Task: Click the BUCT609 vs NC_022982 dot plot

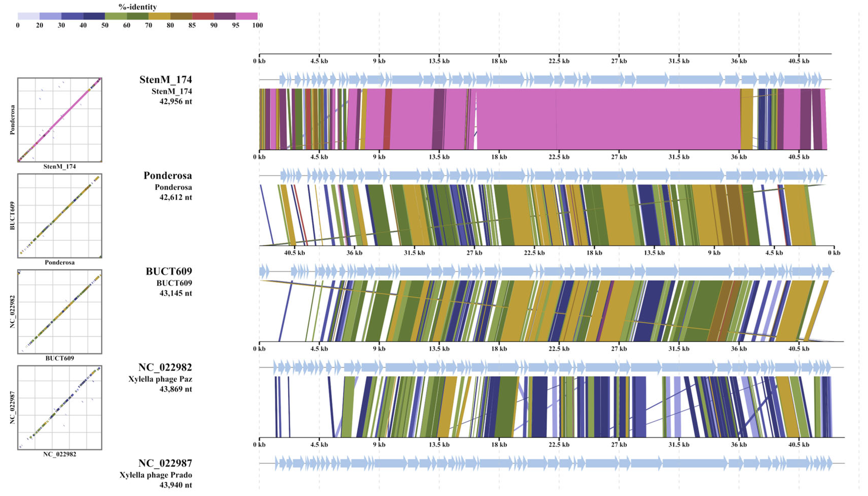Action: pos(60,311)
